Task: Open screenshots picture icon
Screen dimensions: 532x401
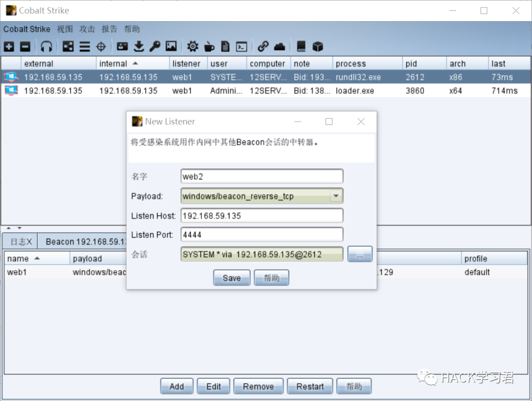Action: [171, 46]
